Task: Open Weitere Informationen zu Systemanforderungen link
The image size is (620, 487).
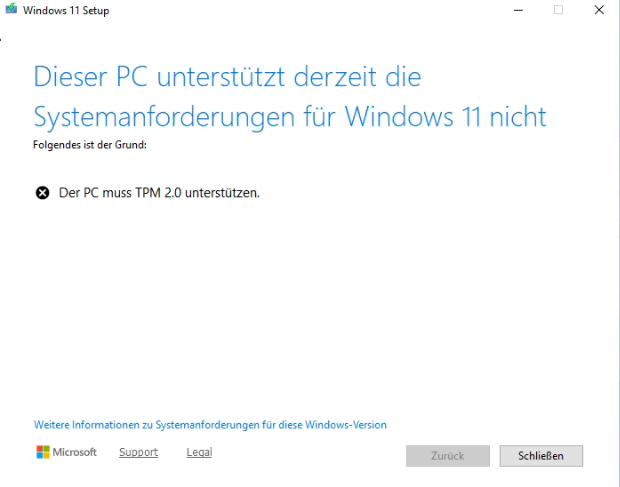Action: click(210, 425)
